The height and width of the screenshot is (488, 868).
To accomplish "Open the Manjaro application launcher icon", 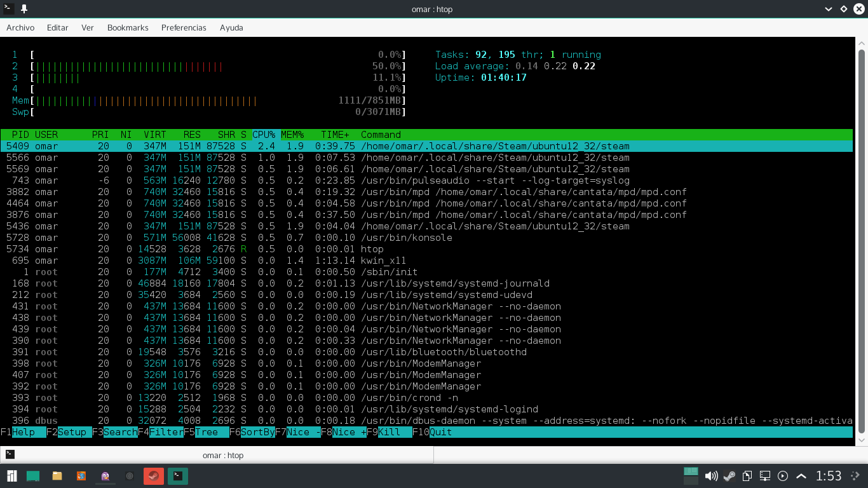I will point(12,476).
